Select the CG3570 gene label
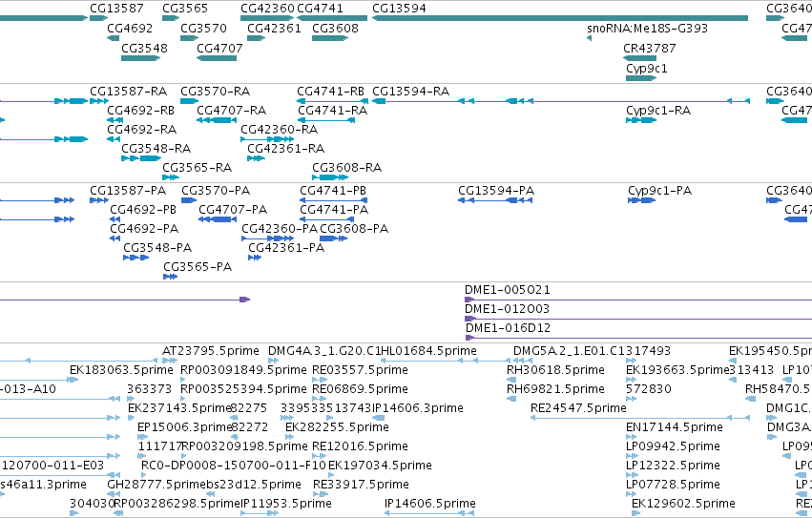The width and height of the screenshot is (812, 518). point(203,28)
